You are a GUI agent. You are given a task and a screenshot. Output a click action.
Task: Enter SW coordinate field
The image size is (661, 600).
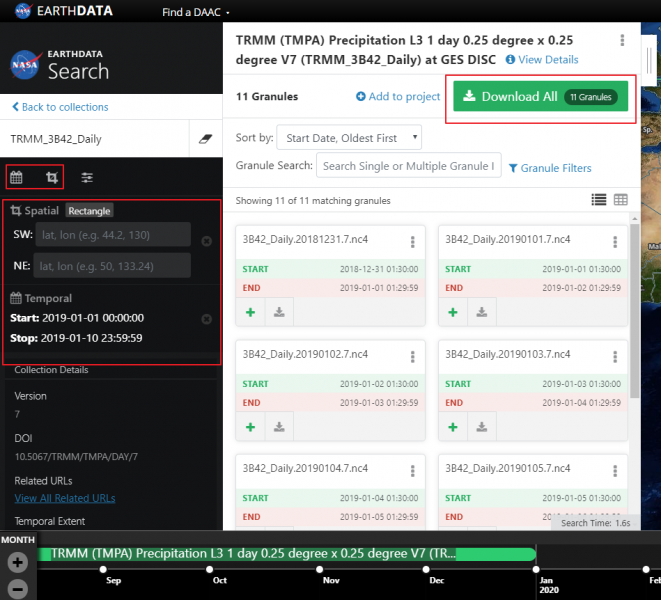click(x=112, y=235)
